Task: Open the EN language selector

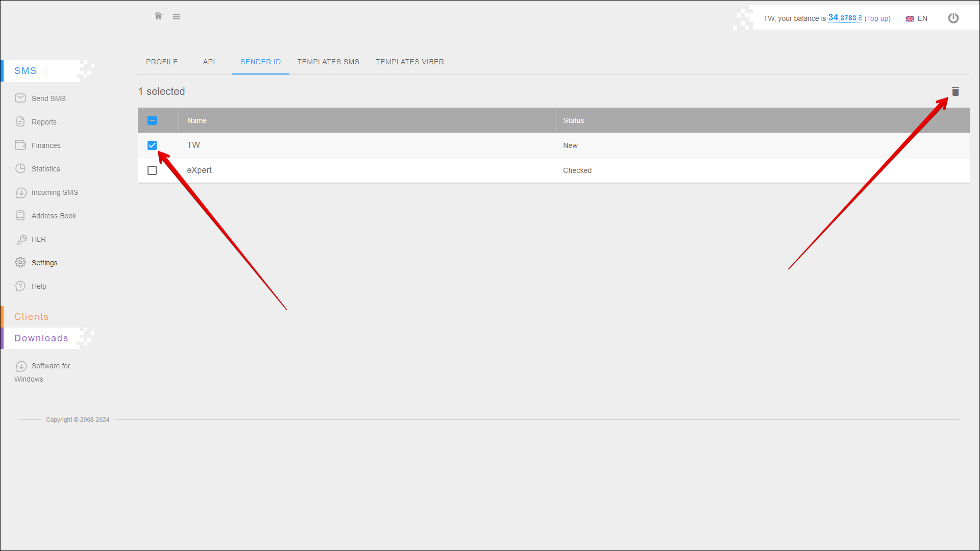Action: (x=917, y=18)
